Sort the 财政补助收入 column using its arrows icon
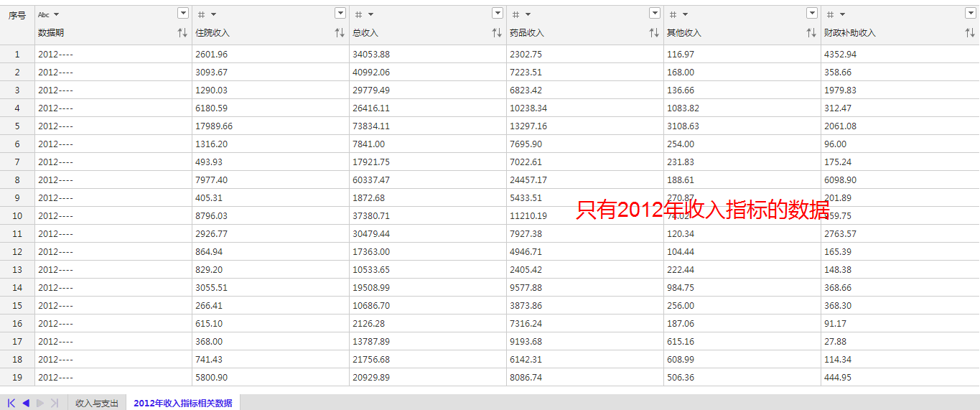Screen dimensions: 980x410 point(970,33)
